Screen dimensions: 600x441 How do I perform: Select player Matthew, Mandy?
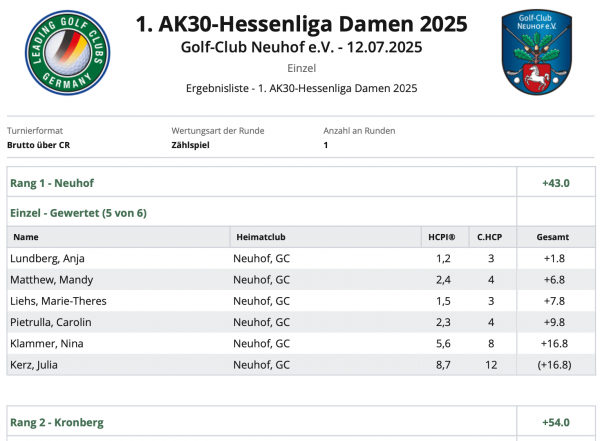(x=52, y=280)
